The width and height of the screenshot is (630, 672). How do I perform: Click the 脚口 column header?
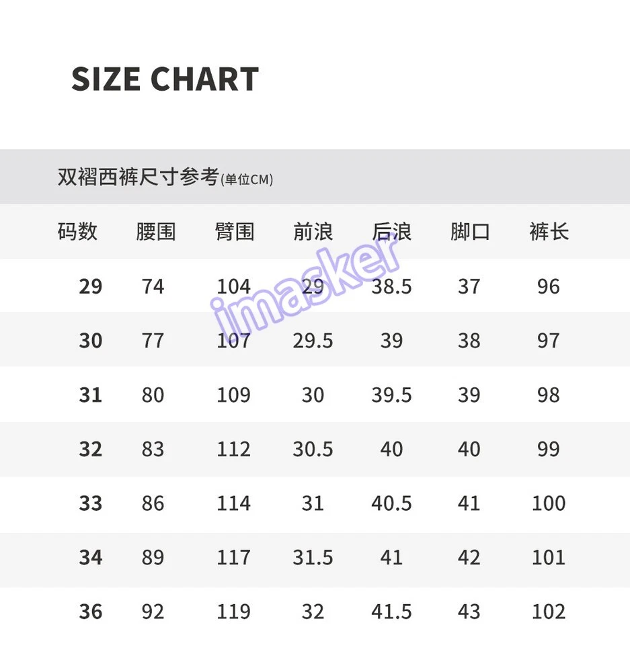tap(470, 232)
